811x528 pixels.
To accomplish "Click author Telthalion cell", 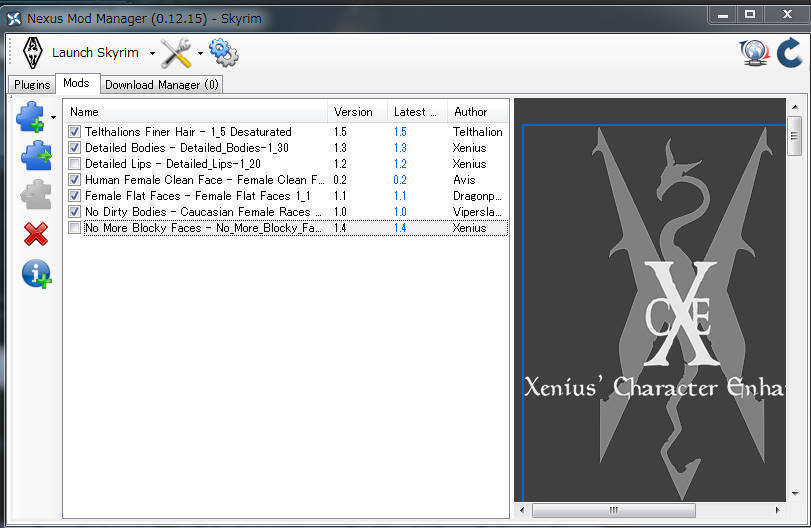I will pyautogui.click(x=477, y=132).
